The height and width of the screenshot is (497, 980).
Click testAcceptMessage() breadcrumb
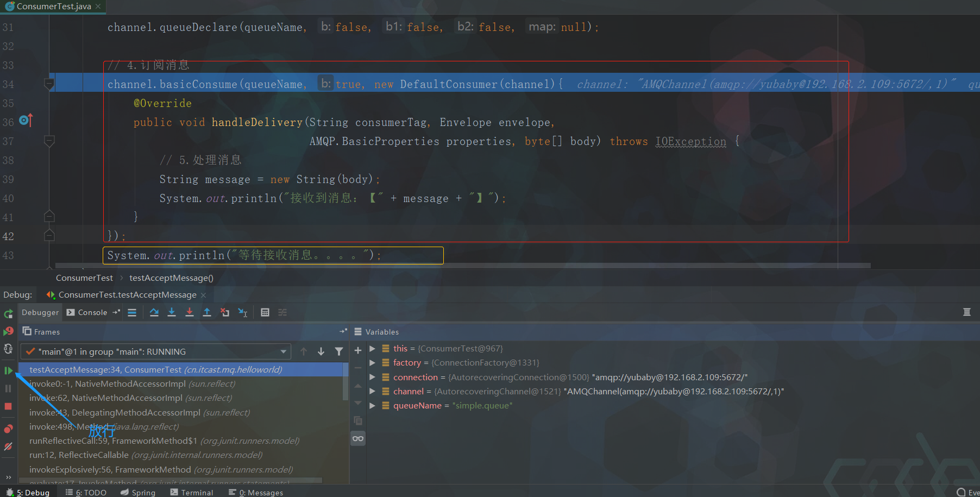pyautogui.click(x=171, y=278)
